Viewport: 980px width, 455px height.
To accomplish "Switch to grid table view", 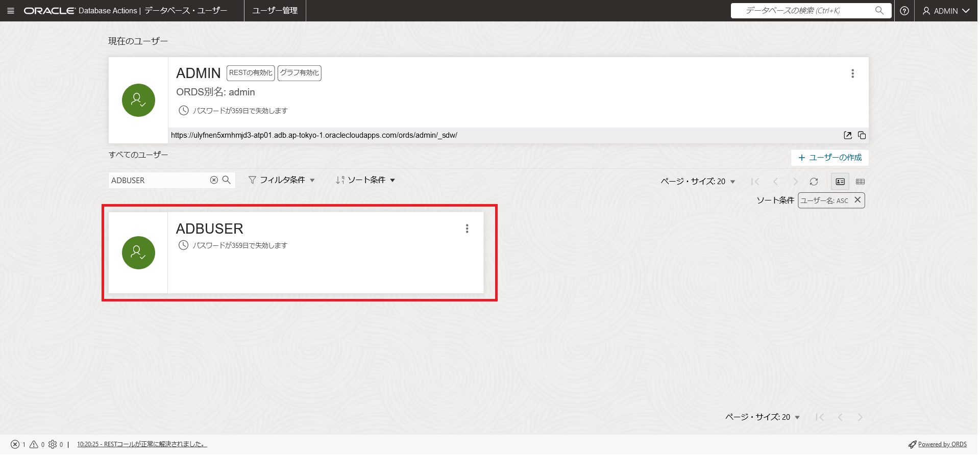I will [x=860, y=182].
